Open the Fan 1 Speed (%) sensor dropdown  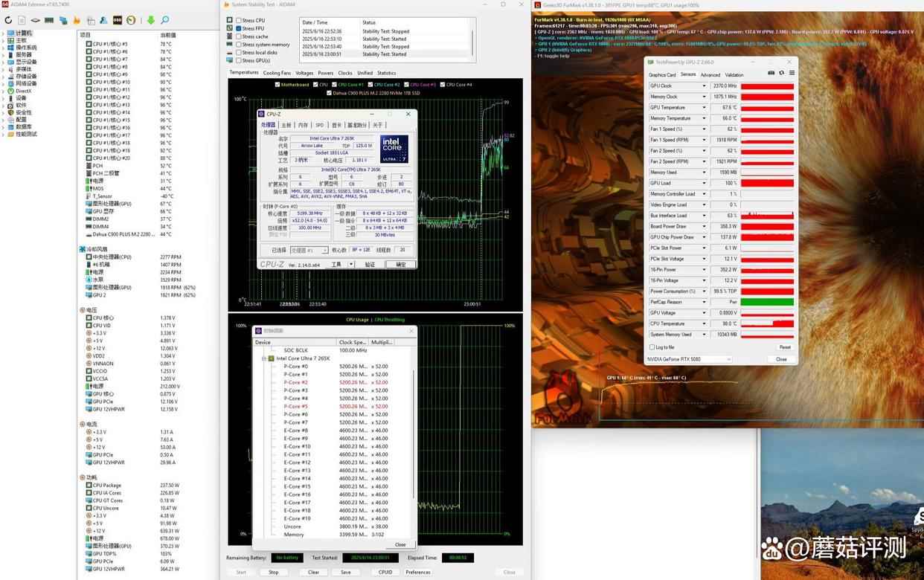coord(704,129)
